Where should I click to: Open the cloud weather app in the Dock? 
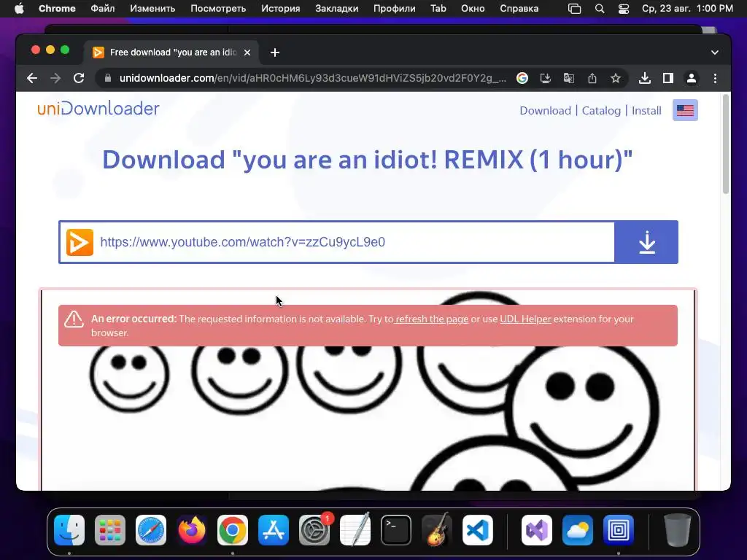coord(578,530)
